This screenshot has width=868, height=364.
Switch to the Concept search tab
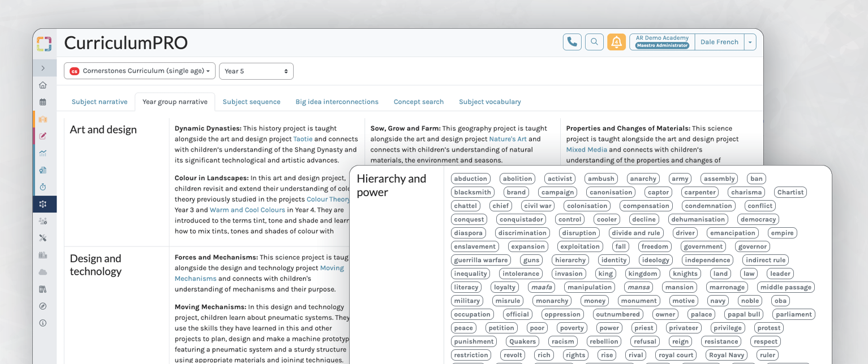(x=418, y=102)
